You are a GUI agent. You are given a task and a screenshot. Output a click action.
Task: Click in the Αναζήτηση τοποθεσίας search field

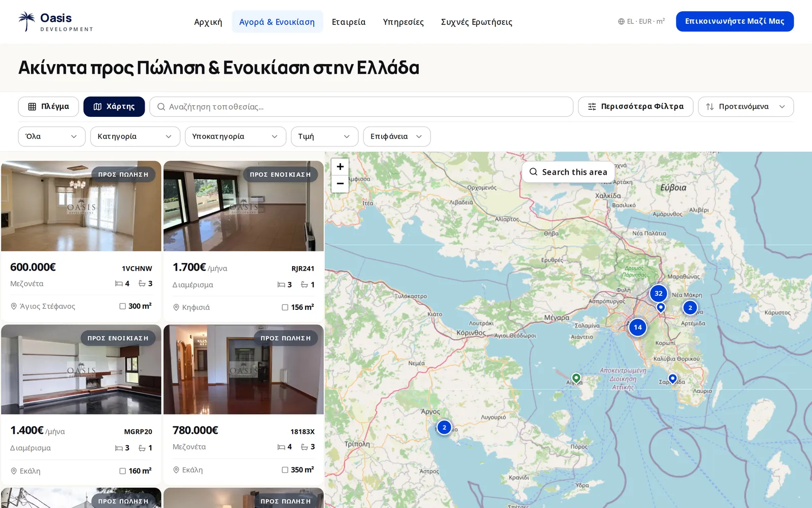coord(361,107)
